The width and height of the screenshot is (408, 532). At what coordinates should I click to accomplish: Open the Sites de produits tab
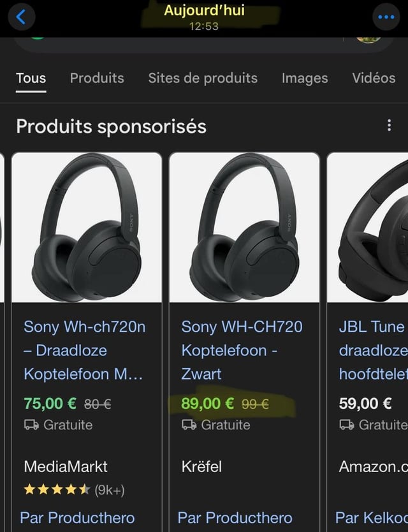(203, 78)
